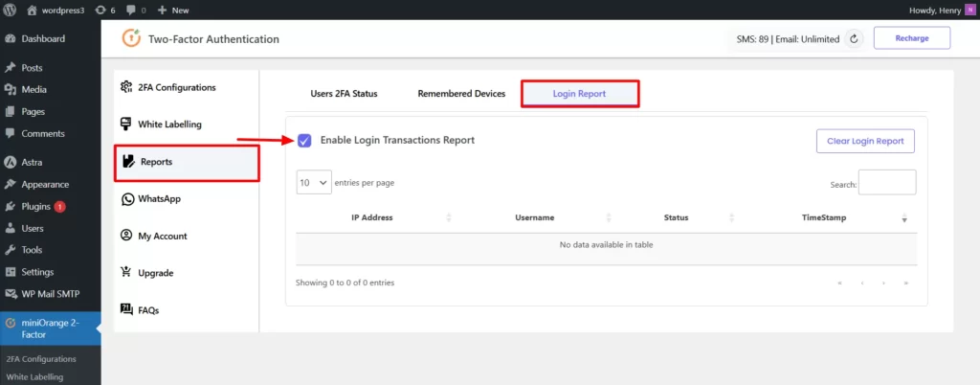980x385 pixels.
Task: Open 2FA Configurations gear icon in the plugin sidebar
Action: point(125,87)
